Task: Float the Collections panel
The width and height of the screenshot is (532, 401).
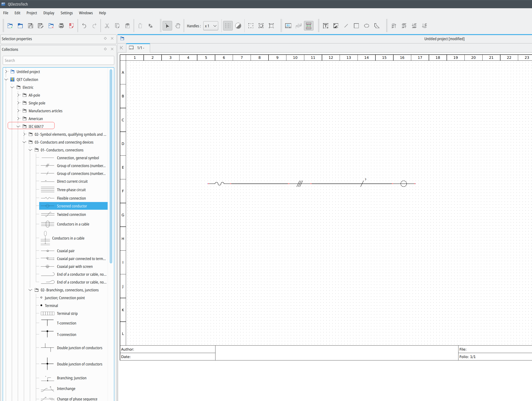Action: point(105,49)
